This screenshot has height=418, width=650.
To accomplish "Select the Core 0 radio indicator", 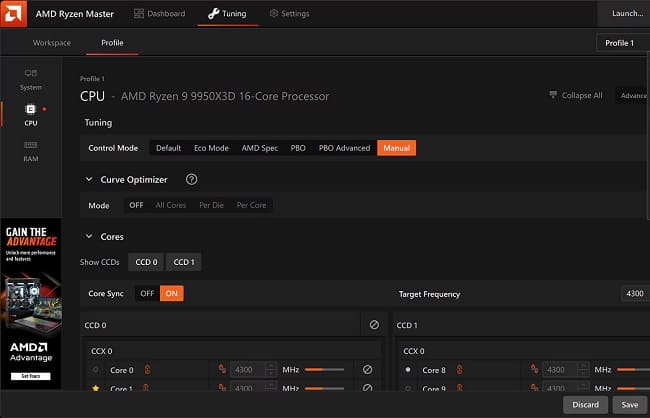I will point(96,369).
